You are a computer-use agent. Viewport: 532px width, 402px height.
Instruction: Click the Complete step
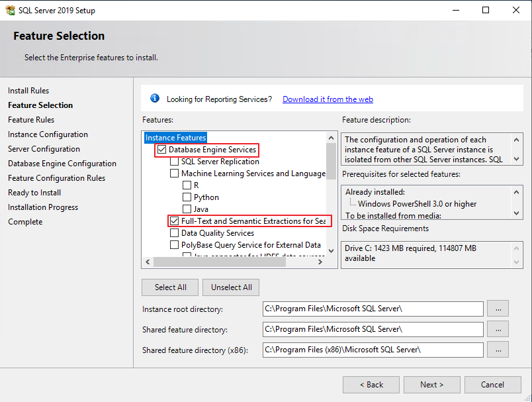pyautogui.click(x=25, y=222)
